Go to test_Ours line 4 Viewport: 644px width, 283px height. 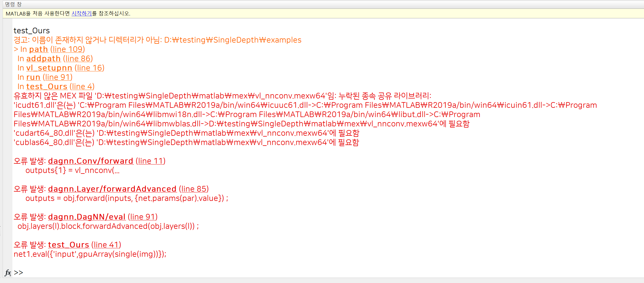pos(82,86)
